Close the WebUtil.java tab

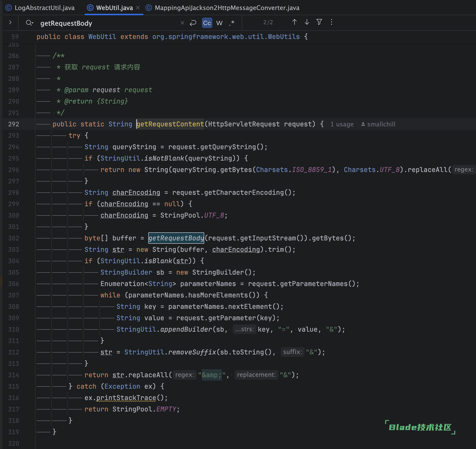pyautogui.click(x=138, y=8)
